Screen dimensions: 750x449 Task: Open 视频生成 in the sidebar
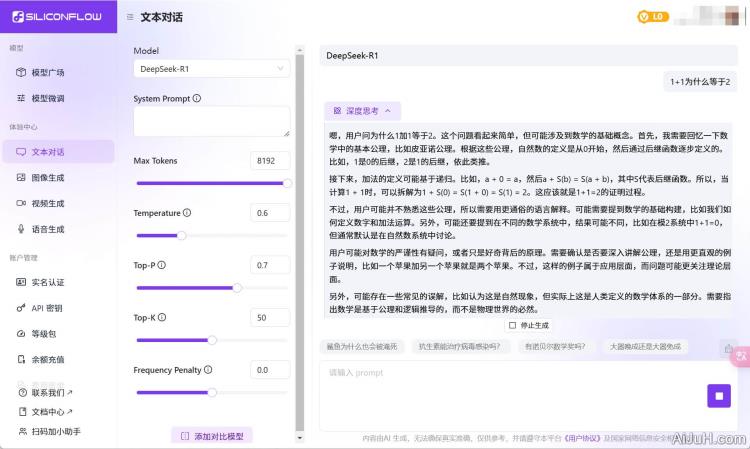coord(47,203)
